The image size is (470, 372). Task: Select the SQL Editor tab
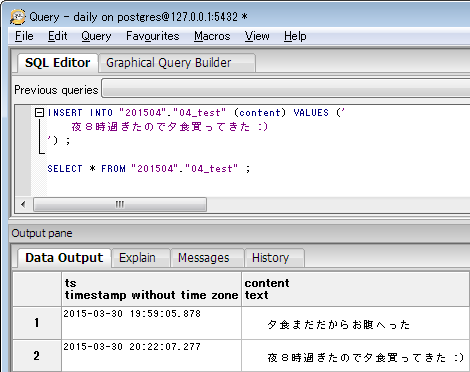(x=57, y=63)
